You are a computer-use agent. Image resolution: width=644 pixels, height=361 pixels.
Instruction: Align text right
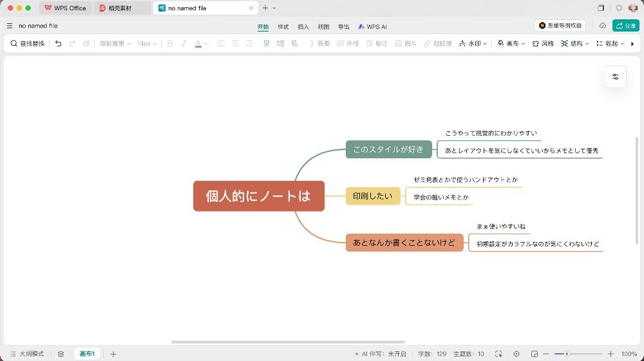pos(249,44)
